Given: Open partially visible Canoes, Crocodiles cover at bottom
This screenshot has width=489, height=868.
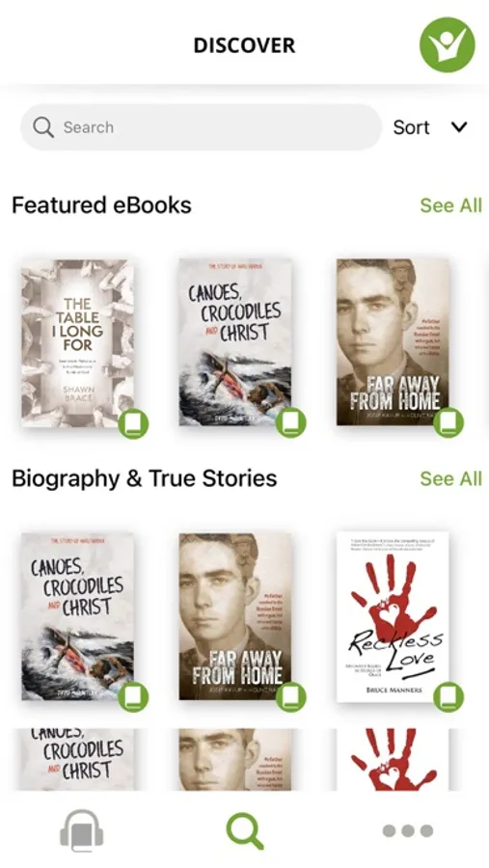Looking at the screenshot, I should coord(77,760).
